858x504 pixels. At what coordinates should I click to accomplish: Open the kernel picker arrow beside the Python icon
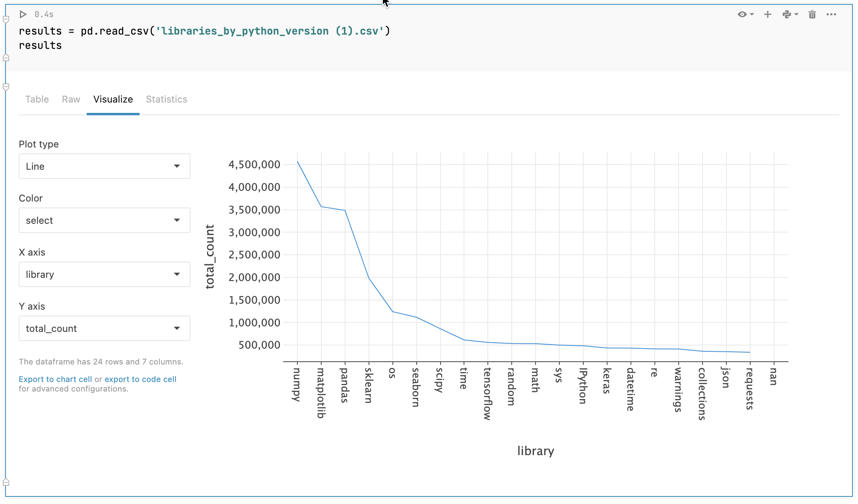pos(796,14)
